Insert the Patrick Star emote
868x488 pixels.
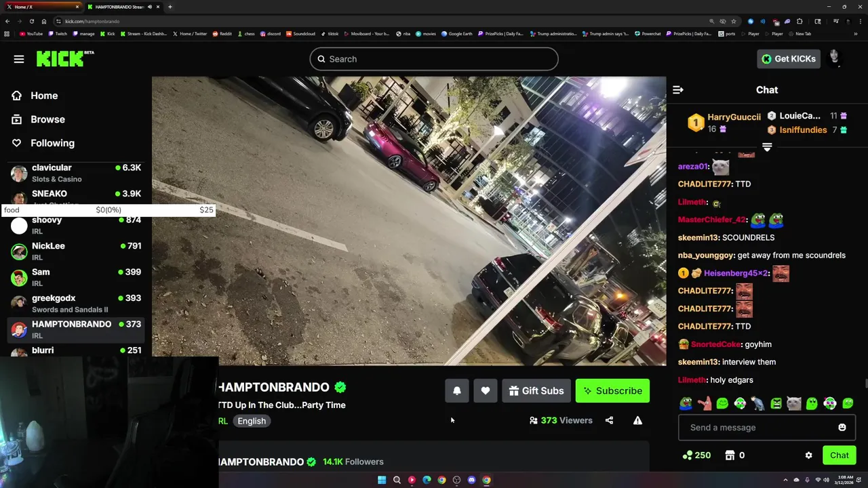705,404
